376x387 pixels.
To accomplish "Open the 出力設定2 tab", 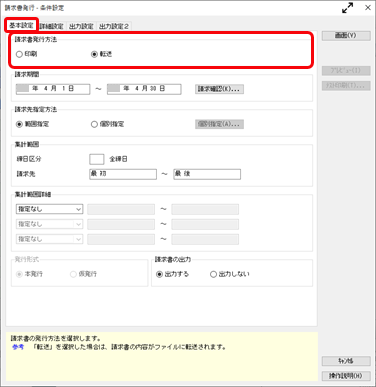I will tap(114, 26).
